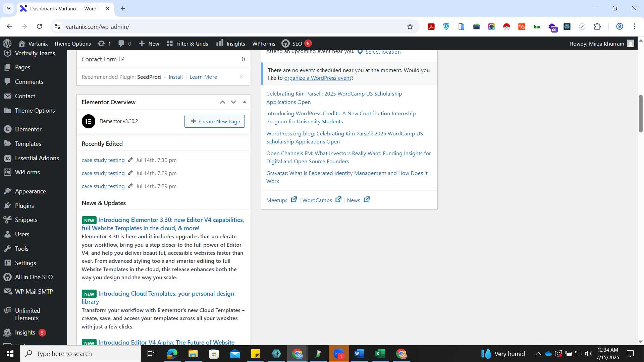This screenshot has height=362, width=644.
Task: Open Insights in the admin bar
Action: [x=231, y=44]
